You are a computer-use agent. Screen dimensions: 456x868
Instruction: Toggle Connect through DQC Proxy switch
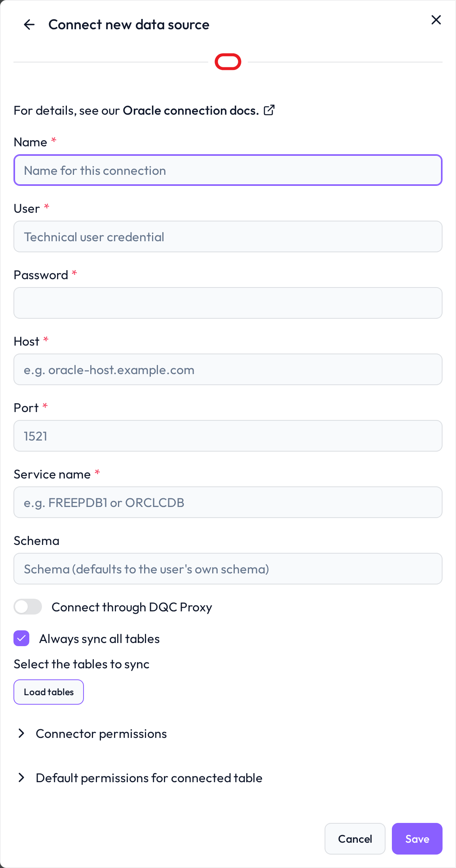click(28, 607)
